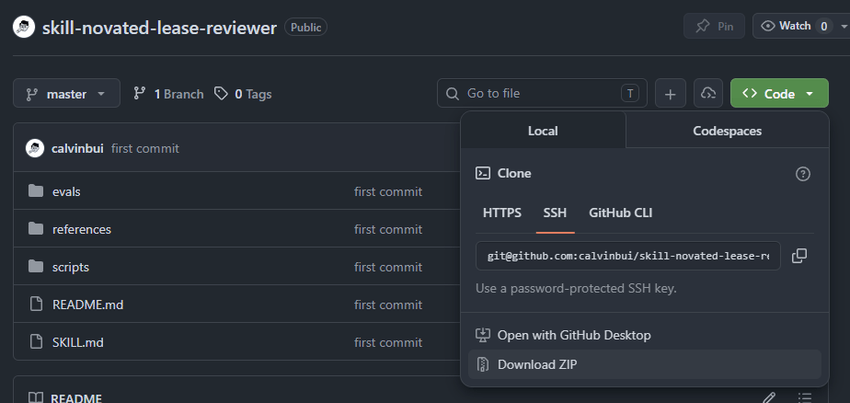Click the SKILL.md file icon
This screenshot has height=403, width=850.
click(36, 342)
